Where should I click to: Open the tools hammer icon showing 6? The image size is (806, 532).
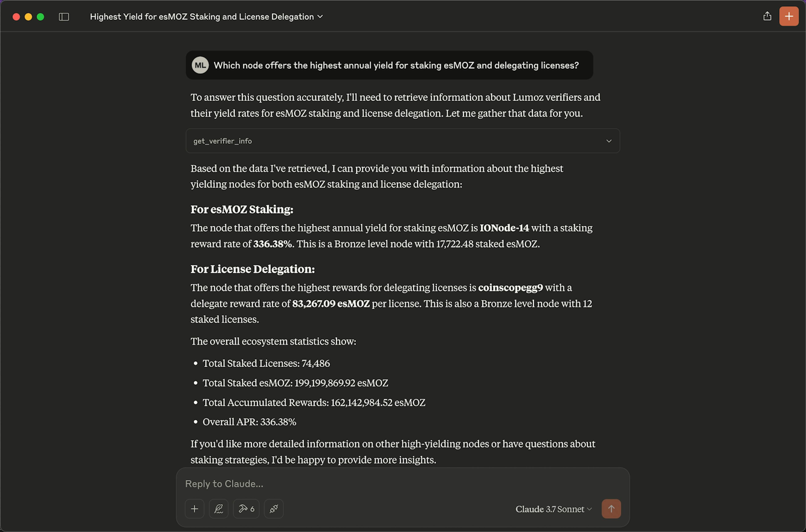(246, 508)
